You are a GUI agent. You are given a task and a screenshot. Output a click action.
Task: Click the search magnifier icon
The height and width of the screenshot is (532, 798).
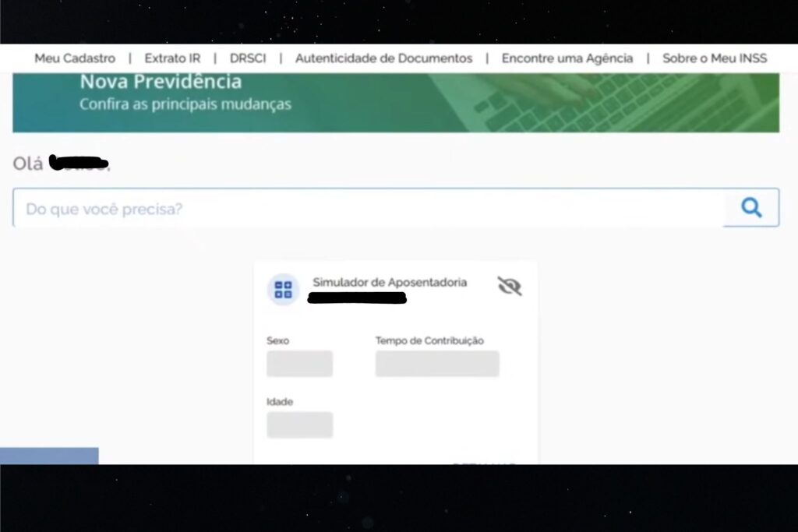tap(750, 206)
